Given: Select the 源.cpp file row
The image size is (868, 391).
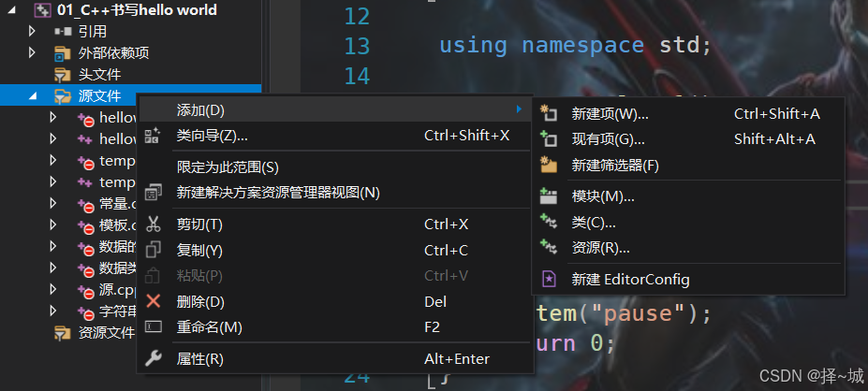Looking at the screenshot, I should pyautogui.click(x=68, y=290).
